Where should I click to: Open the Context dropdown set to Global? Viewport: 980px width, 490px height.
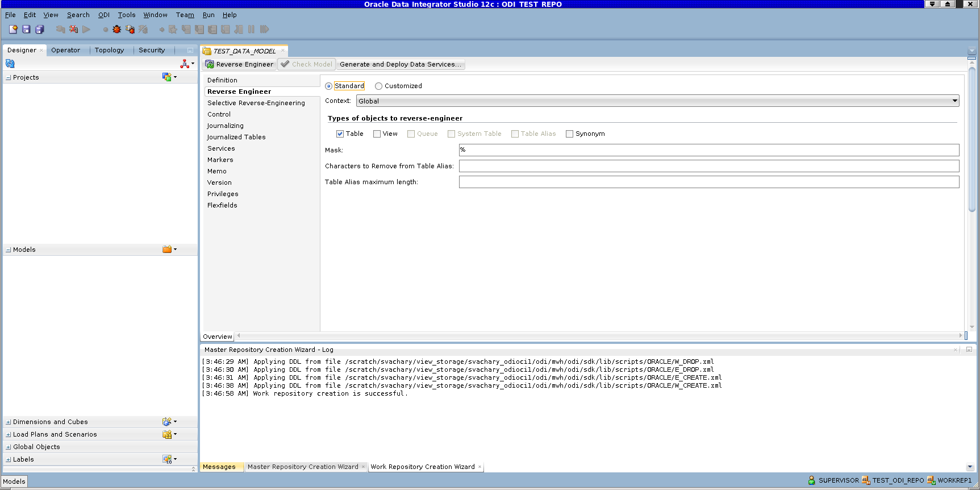coord(657,101)
